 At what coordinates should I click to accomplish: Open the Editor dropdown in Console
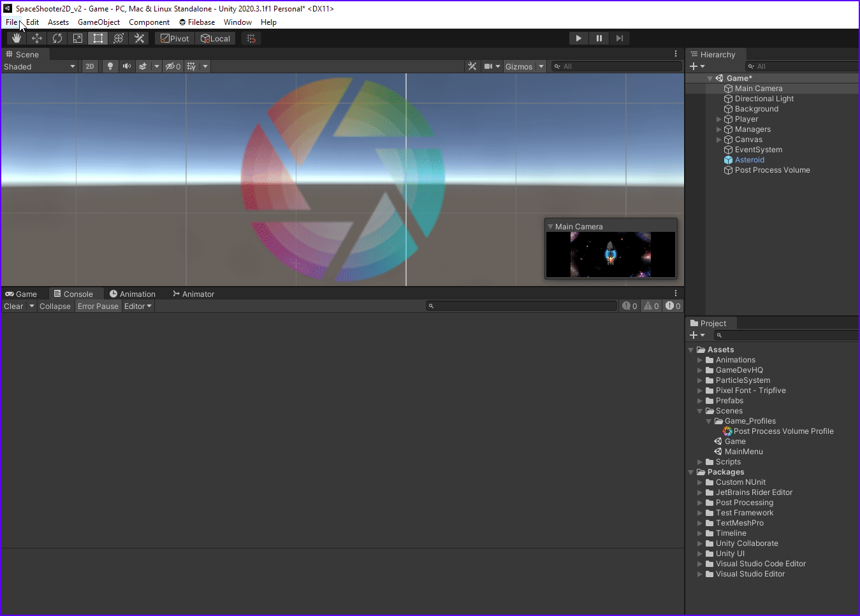138,306
